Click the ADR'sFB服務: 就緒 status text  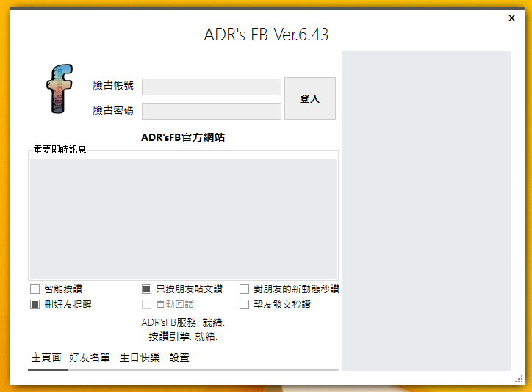pyautogui.click(x=183, y=322)
